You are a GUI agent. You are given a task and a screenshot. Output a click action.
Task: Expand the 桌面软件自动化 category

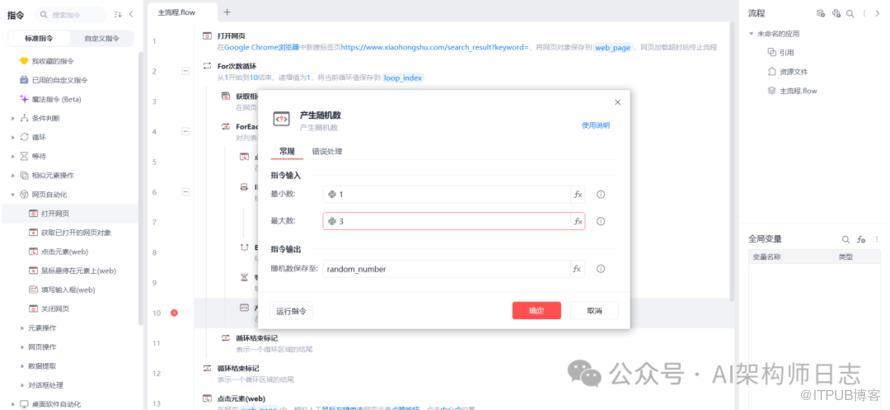(x=12, y=404)
